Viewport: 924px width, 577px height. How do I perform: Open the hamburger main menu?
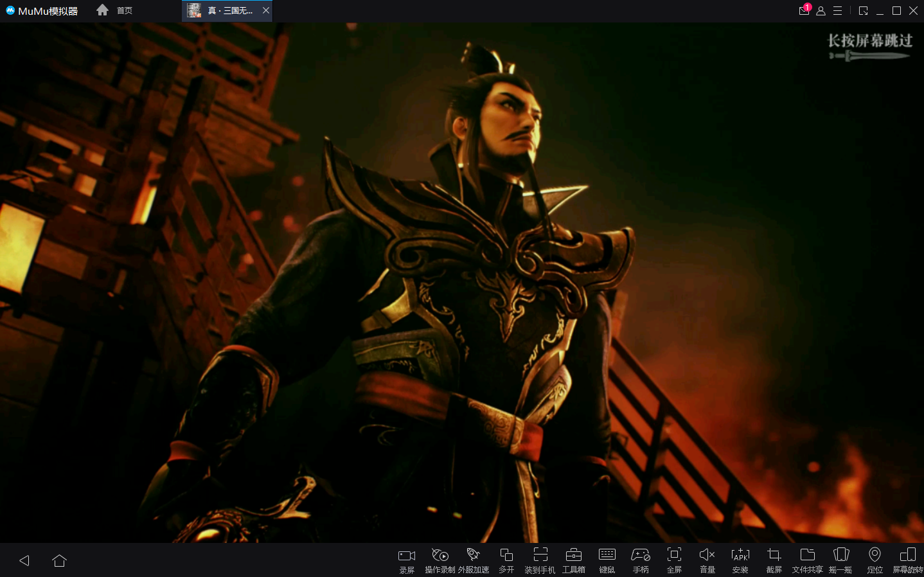click(x=837, y=11)
